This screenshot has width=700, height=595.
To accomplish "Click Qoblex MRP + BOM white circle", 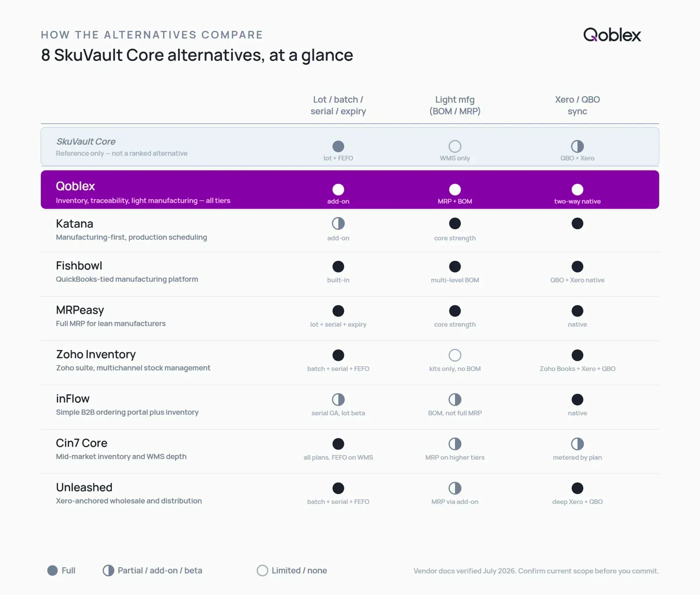I will pyautogui.click(x=455, y=189).
